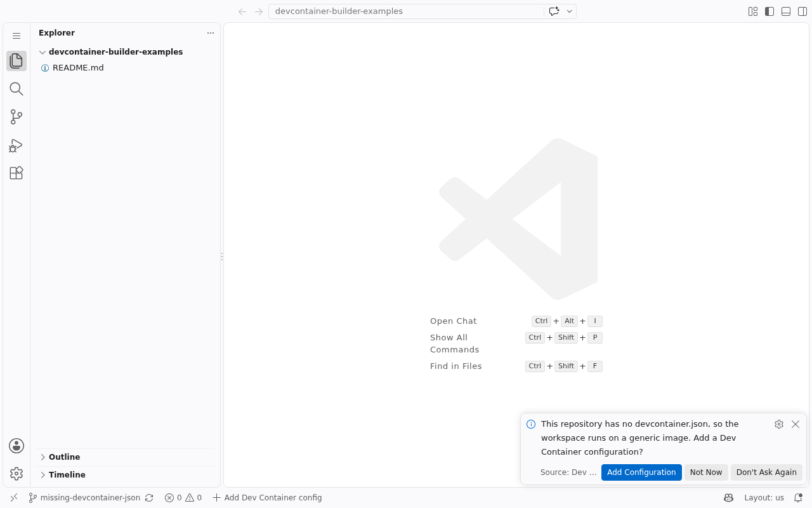This screenshot has height=508, width=812.
Task: Toggle the bottom panel visibility
Action: (786, 11)
